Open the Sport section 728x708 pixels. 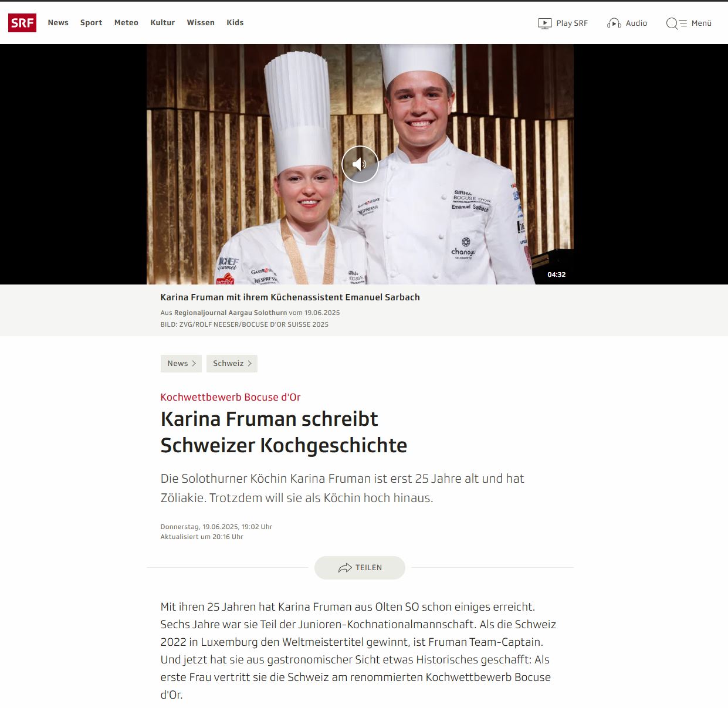point(91,23)
